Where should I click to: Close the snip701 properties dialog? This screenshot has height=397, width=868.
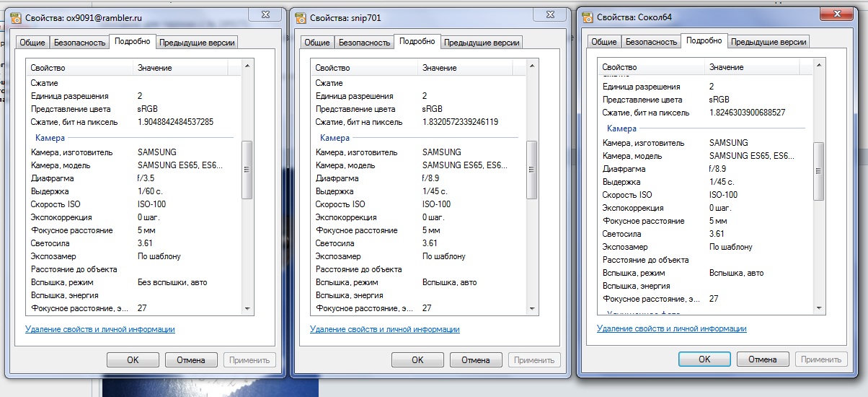555,15
